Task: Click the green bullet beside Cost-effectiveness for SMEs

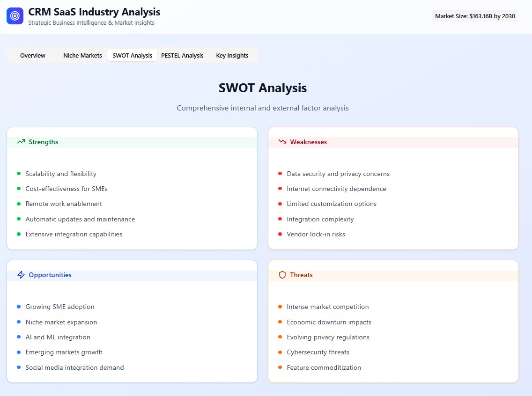Action: pos(19,189)
